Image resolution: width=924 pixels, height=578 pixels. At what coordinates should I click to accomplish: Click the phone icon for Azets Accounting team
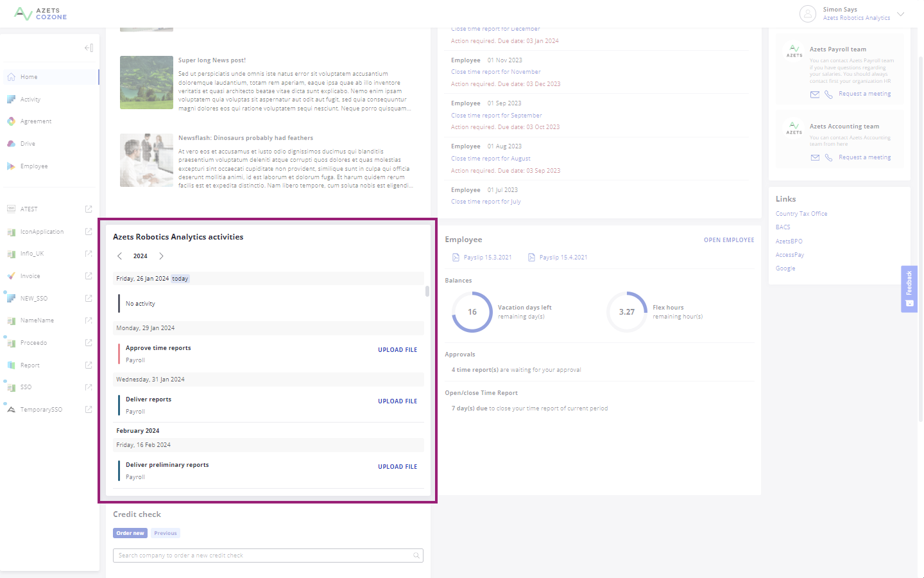click(828, 157)
